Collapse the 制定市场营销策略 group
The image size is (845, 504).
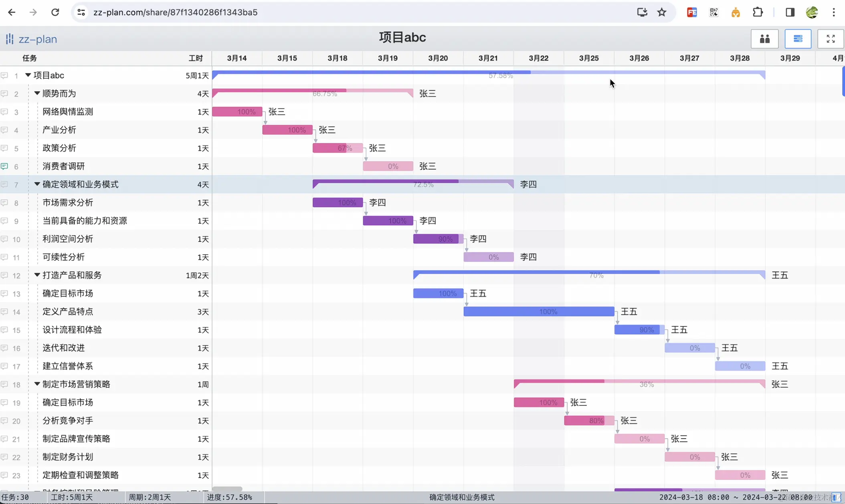[x=37, y=384]
